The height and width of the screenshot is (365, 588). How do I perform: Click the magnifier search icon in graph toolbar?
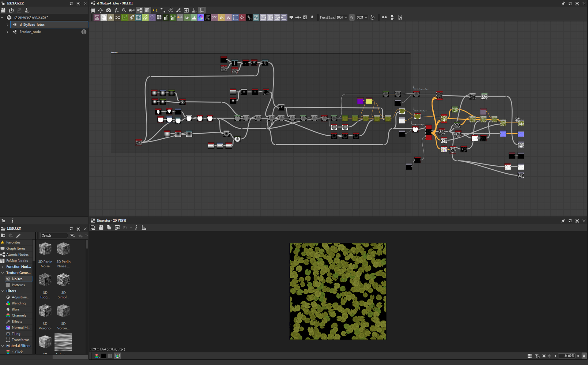tap(124, 10)
